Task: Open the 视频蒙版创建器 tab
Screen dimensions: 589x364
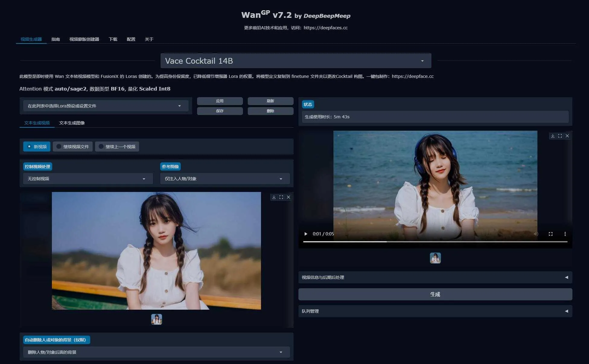Action: [x=84, y=39]
